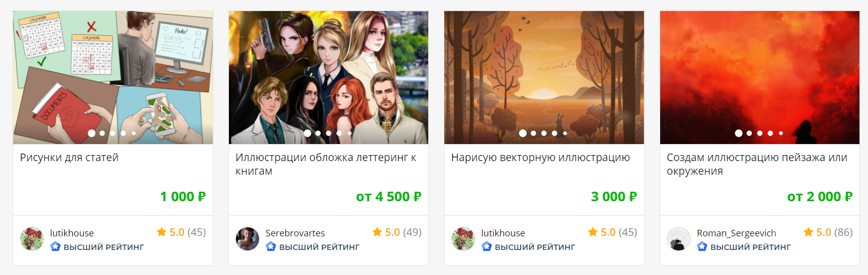Click the от 4 500 ₽ price
The image size is (868, 275).
point(389,197)
